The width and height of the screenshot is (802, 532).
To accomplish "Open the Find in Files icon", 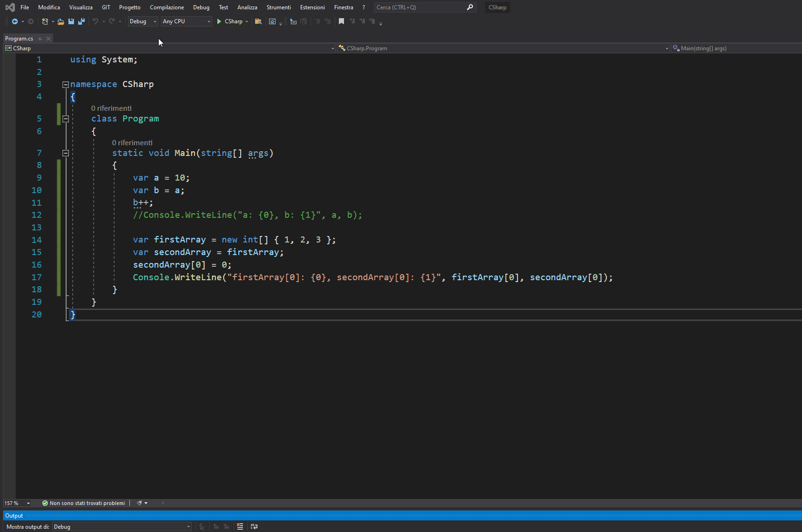I will tap(258, 21).
